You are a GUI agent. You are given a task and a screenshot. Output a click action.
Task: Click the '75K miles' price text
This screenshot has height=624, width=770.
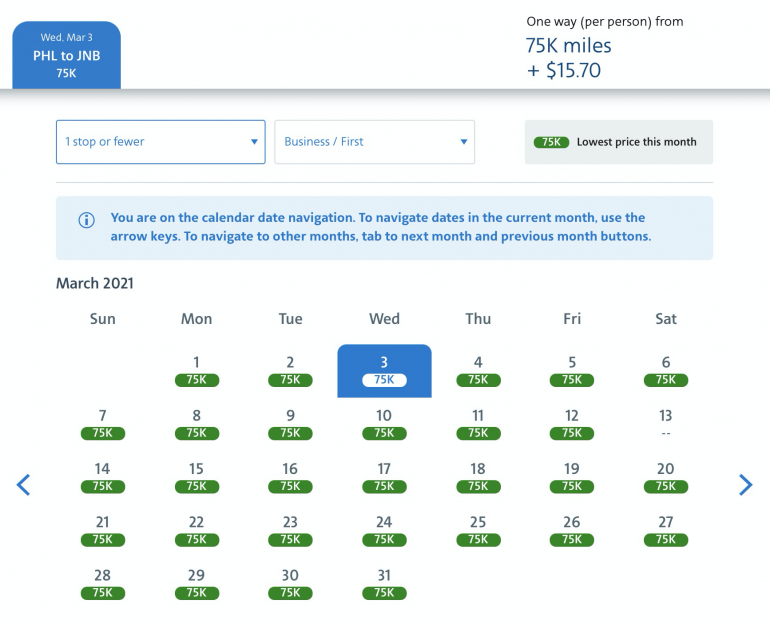(x=568, y=46)
